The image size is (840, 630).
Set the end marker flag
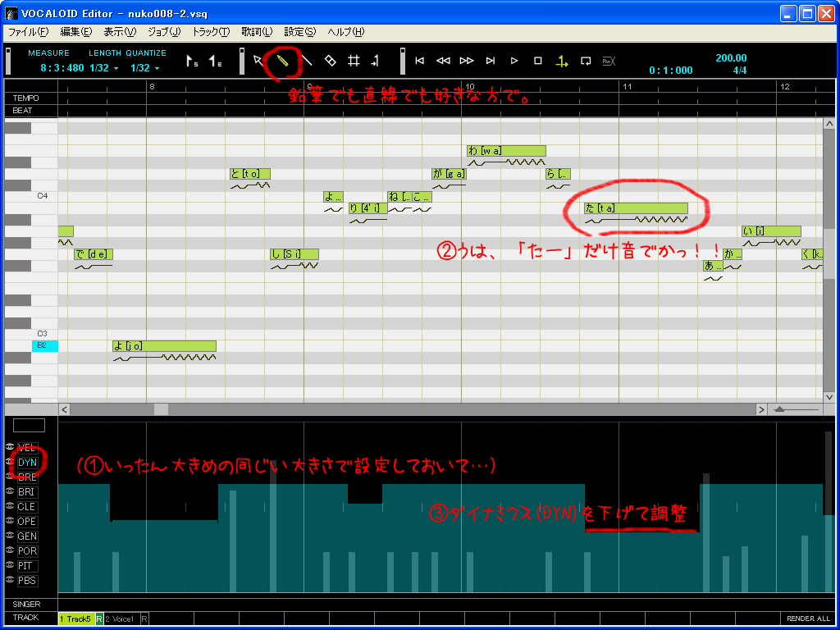(216, 61)
